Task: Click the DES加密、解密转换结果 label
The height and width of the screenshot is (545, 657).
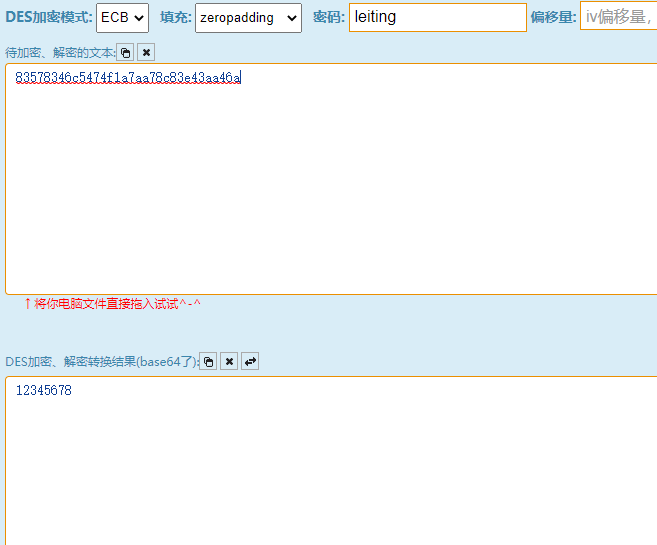Action: pos(101,362)
